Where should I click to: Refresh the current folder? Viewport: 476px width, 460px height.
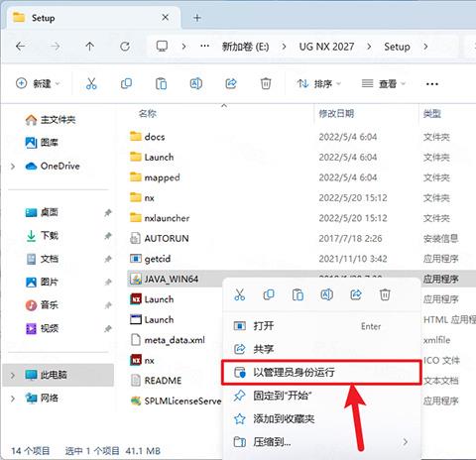[x=125, y=47]
